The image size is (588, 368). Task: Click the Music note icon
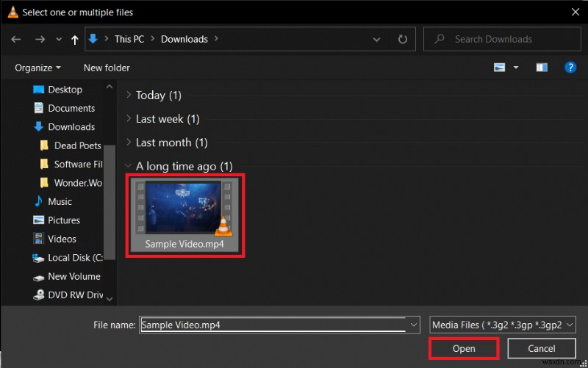point(38,201)
